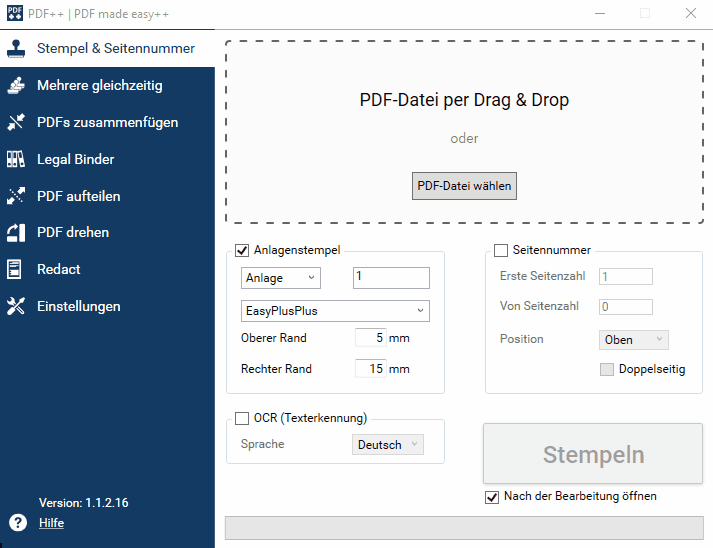Viewport: 713px width, 548px height.
Task: Open the PDF drehen page
Action: pos(107,232)
